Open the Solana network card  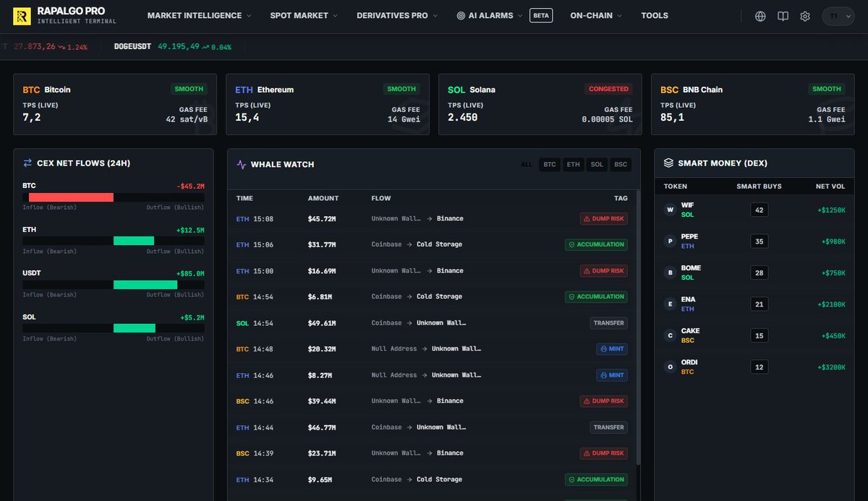point(540,105)
